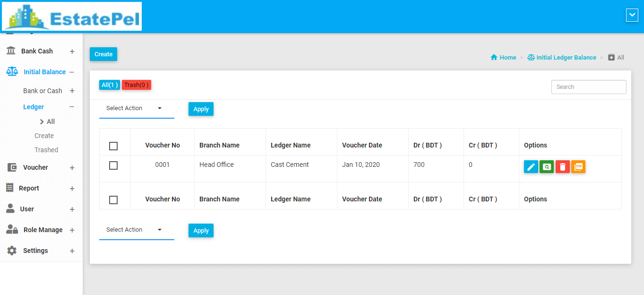Expand the Bank Cash plus sign
This screenshot has width=644, height=295.
(72, 52)
